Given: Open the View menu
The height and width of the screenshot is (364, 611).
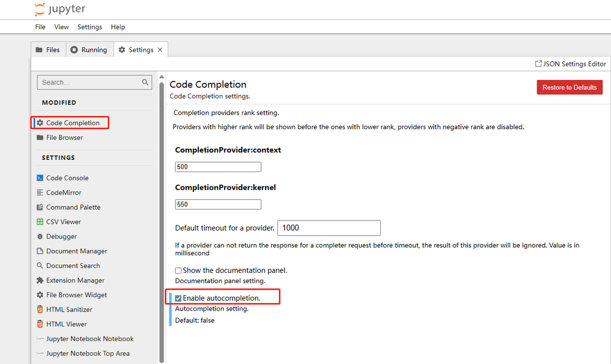Looking at the screenshot, I should coord(62,27).
